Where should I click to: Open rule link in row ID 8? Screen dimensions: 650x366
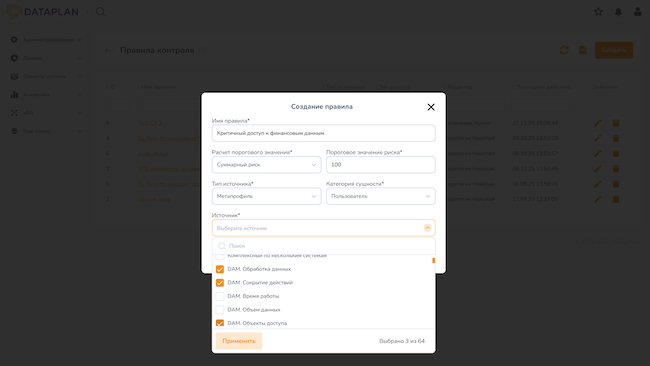pos(150,123)
